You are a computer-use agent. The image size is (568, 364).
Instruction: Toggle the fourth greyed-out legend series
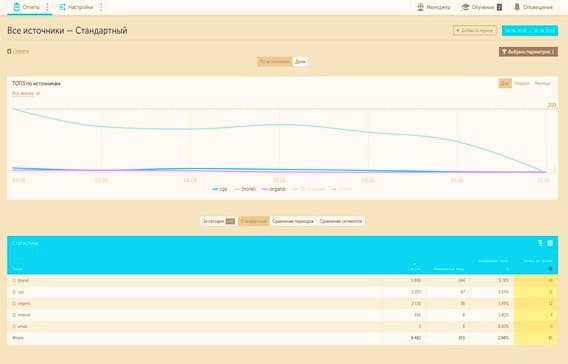pos(309,189)
